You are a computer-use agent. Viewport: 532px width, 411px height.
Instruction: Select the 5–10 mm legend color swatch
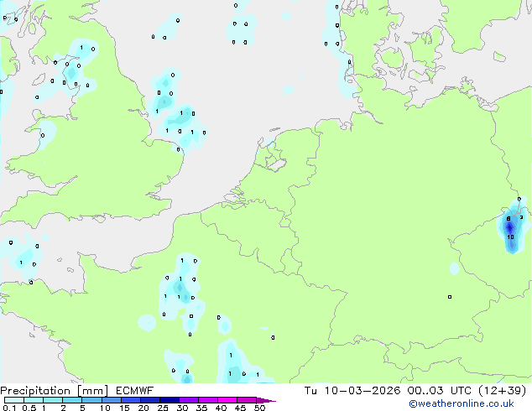91,400
